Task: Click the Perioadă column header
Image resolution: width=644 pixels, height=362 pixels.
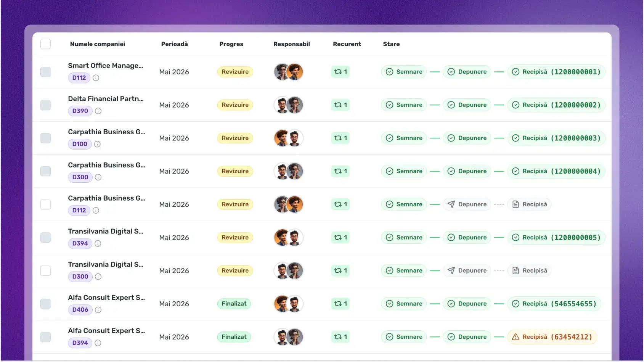Action: (x=175, y=44)
